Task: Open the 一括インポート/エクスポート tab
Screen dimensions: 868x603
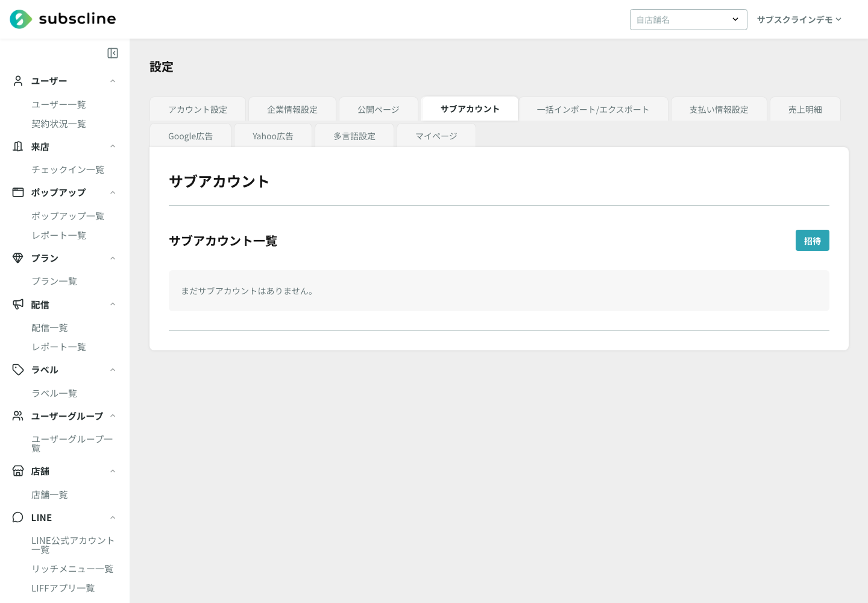Action: pyautogui.click(x=593, y=109)
